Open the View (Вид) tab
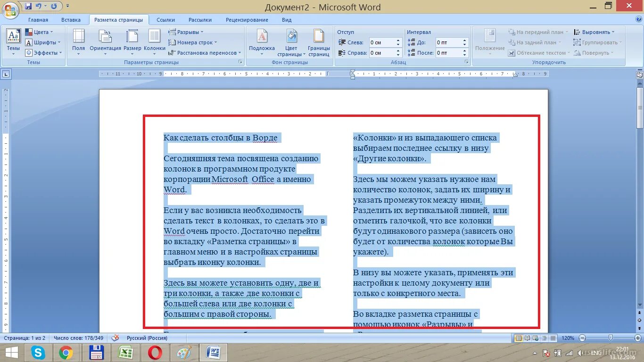644x362 pixels. point(287,20)
